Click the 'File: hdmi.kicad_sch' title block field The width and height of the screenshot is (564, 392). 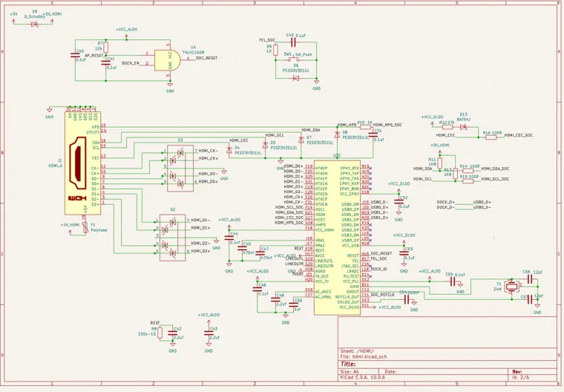pos(364,356)
